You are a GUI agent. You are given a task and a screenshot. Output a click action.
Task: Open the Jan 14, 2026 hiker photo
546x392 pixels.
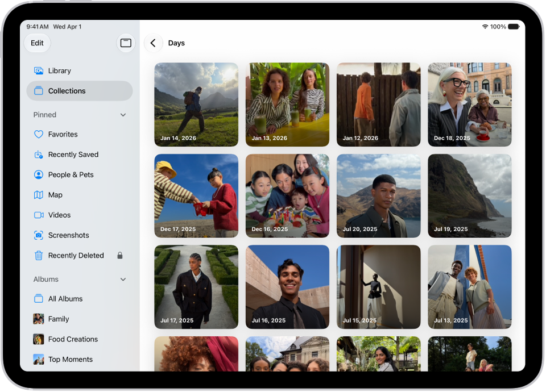click(196, 105)
